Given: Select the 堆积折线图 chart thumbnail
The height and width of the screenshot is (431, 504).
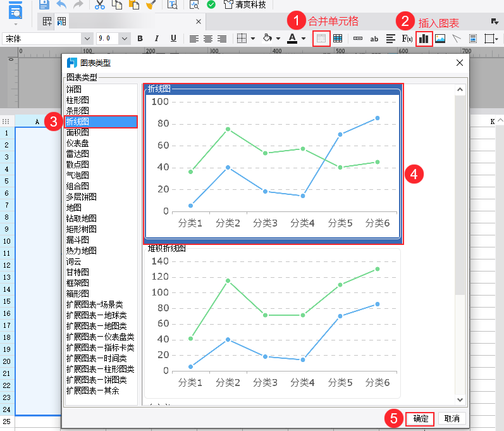Looking at the screenshot, I should tap(273, 322).
